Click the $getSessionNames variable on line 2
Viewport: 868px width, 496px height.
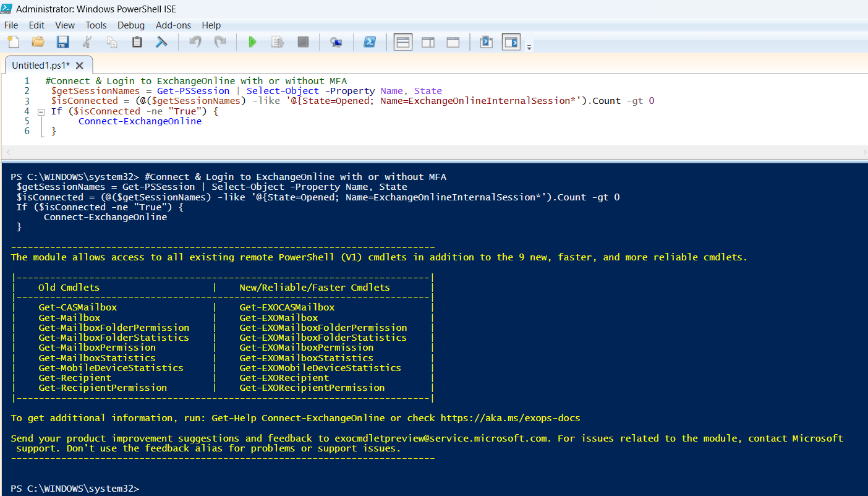[96, 91]
